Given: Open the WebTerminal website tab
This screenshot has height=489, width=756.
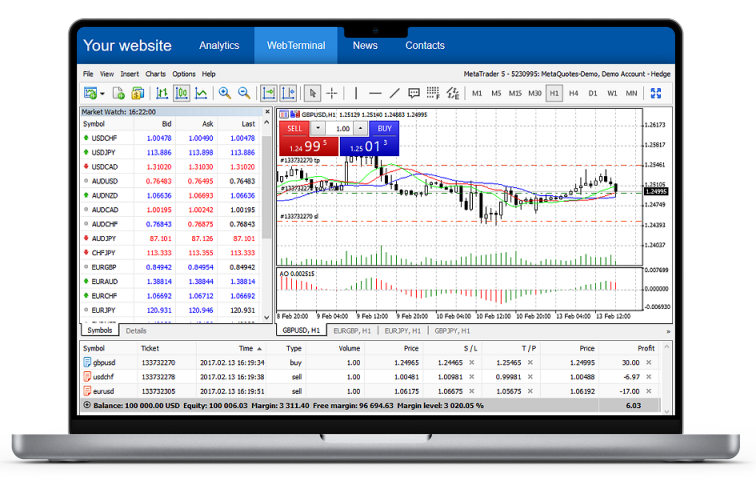Looking at the screenshot, I should 296,45.
